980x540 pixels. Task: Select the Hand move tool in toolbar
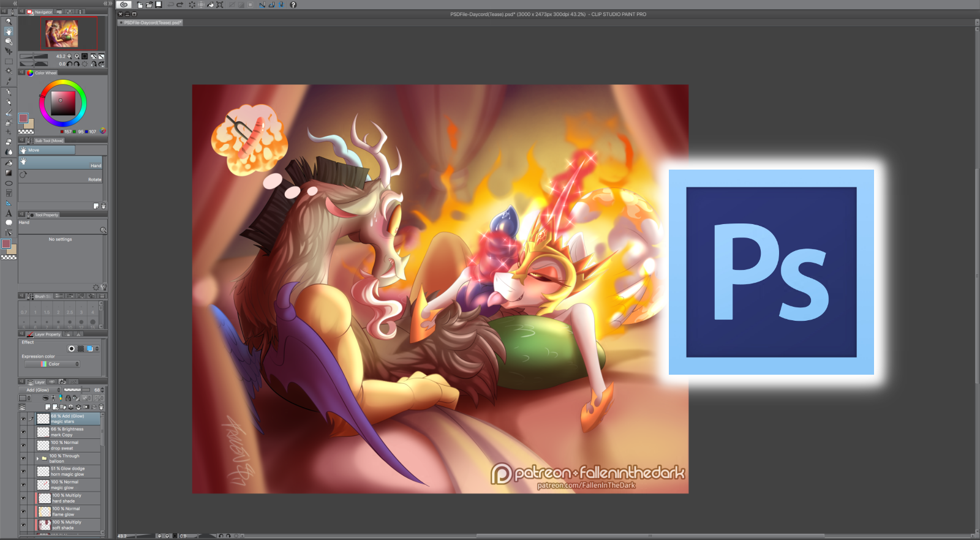(x=9, y=31)
